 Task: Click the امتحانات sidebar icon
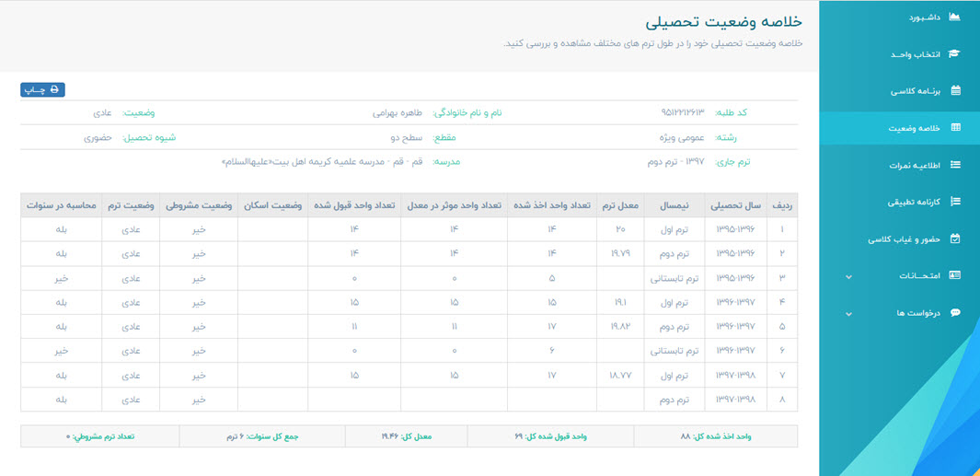pos(955,275)
